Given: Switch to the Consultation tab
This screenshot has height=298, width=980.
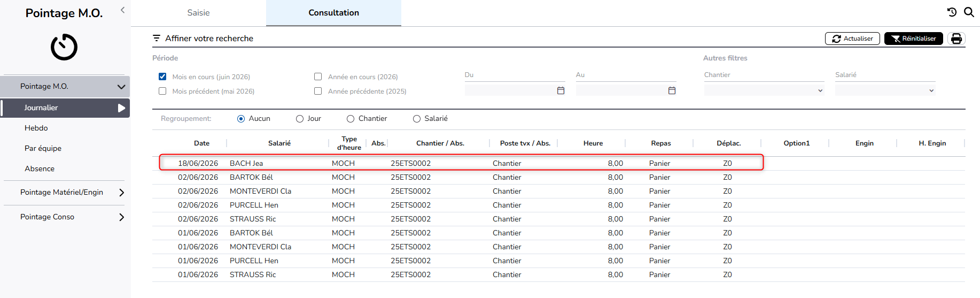Looking at the screenshot, I should click(333, 13).
